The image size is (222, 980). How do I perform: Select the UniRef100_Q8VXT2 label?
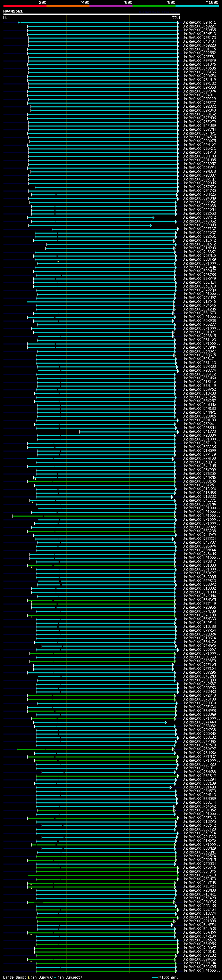(x=199, y=218)
